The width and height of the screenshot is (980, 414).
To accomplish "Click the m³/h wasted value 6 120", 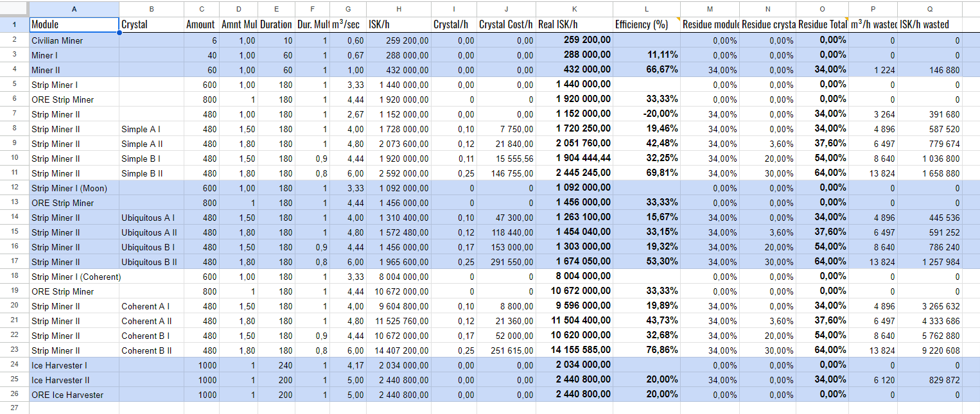I will click(x=873, y=380).
